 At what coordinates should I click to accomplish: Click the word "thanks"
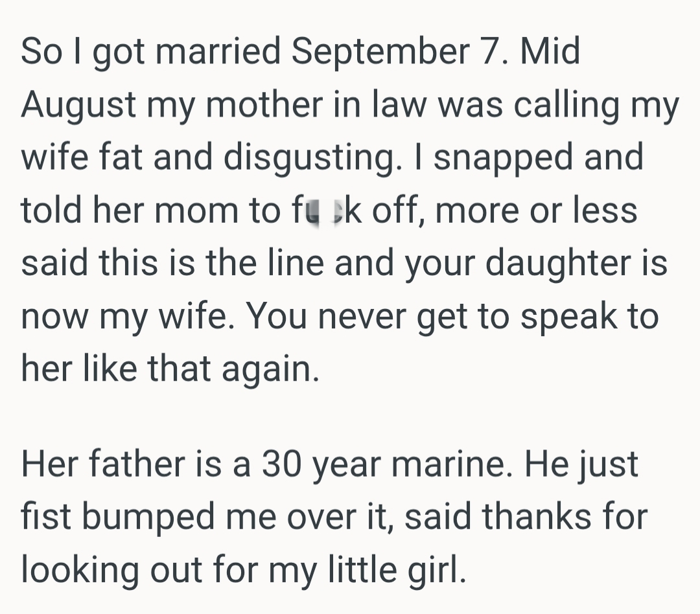click(x=537, y=516)
